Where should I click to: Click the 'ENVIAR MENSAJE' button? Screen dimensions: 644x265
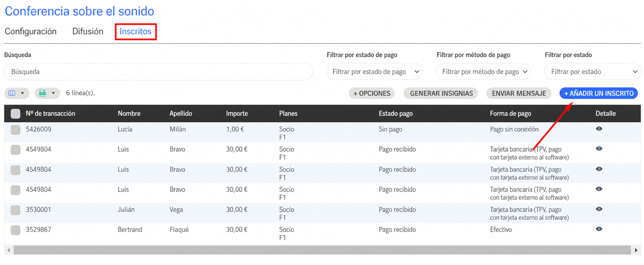click(x=519, y=93)
